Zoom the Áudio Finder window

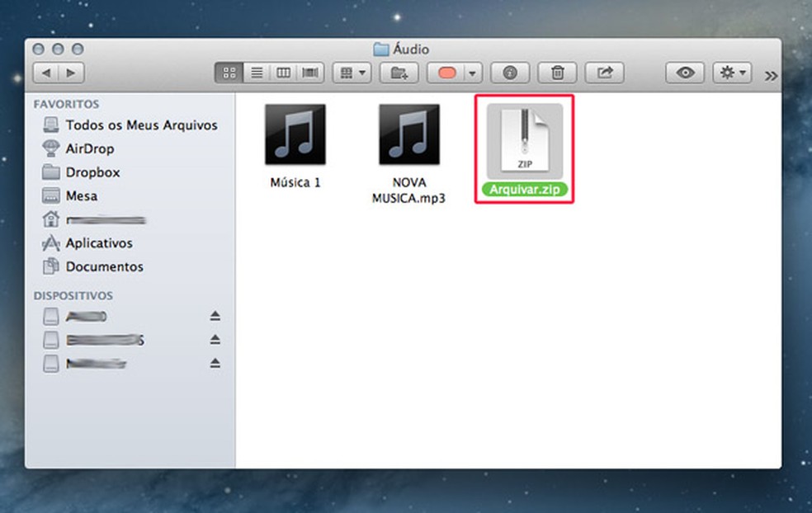78,49
